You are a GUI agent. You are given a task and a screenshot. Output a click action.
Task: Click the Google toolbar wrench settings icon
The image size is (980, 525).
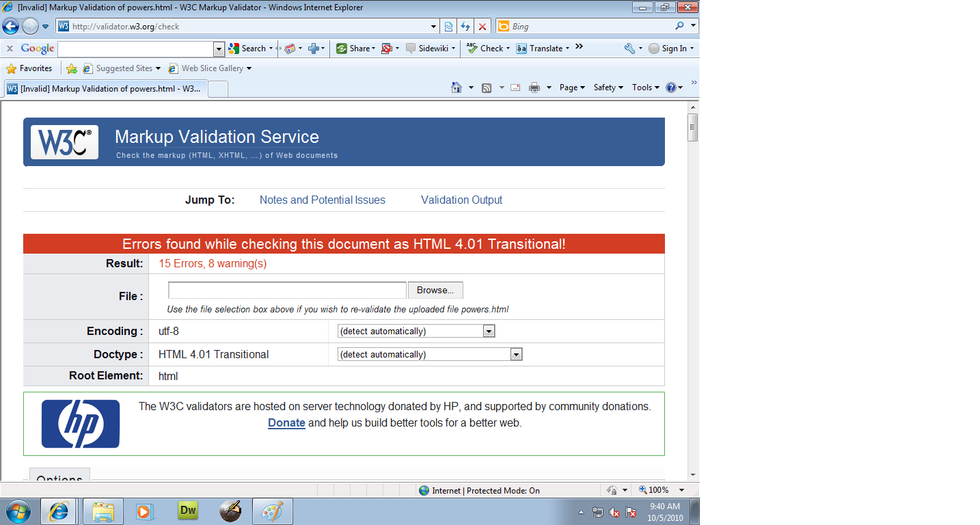pyautogui.click(x=629, y=49)
